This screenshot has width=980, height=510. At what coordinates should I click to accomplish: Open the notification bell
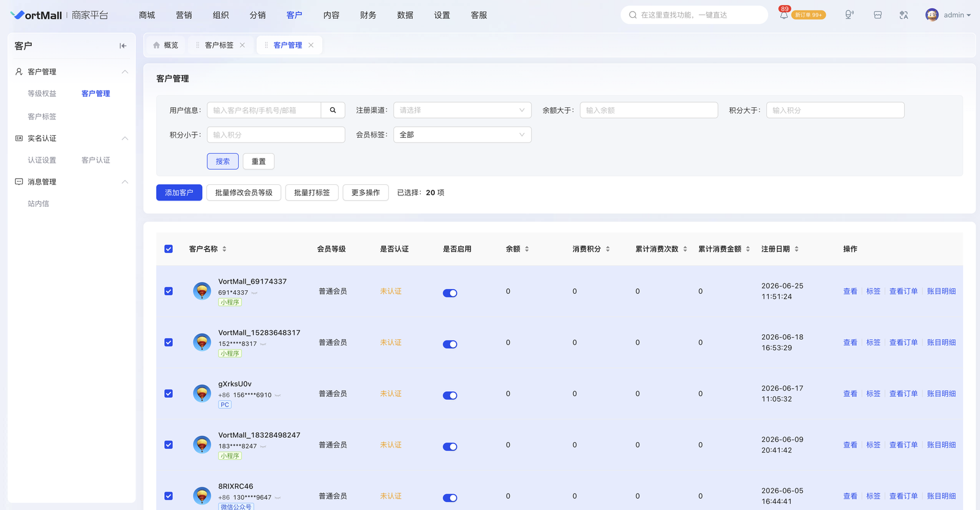point(784,15)
